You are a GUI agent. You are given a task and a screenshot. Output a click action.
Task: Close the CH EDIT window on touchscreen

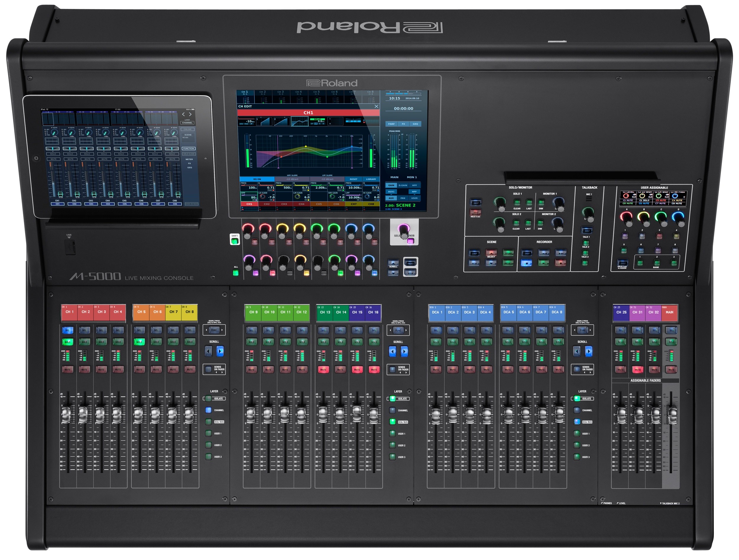[x=376, y=106]
